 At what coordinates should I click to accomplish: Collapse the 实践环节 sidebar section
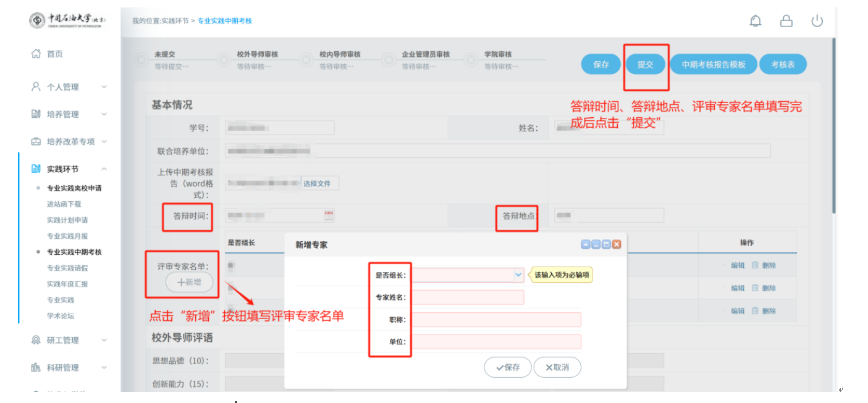pyautogui.click(x=104, y=169)
